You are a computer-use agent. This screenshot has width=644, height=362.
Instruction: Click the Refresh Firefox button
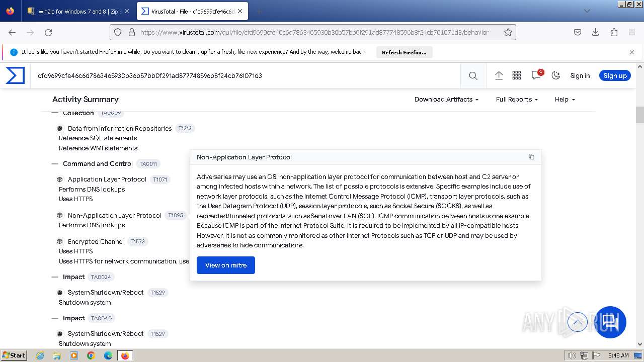(404, 52)
